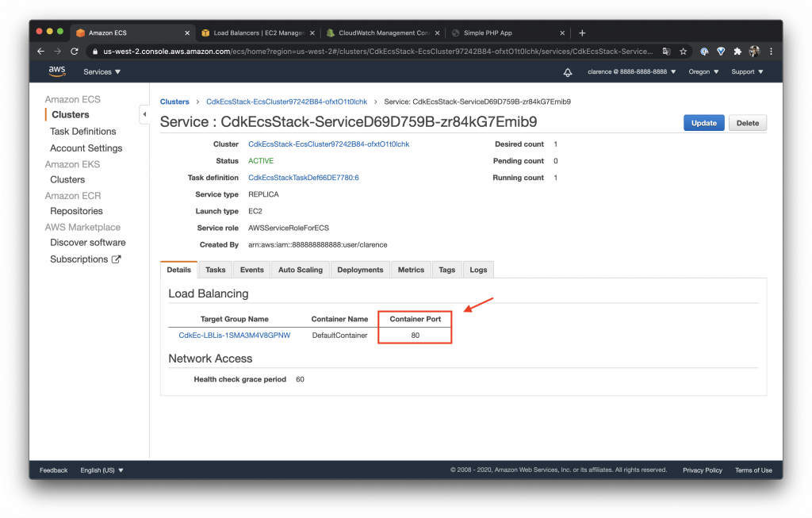
Task: Select the Details tab
Action: 178,270
